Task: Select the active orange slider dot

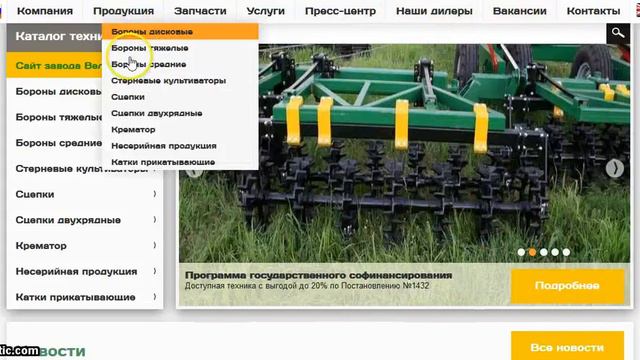Action: point(533,252)
